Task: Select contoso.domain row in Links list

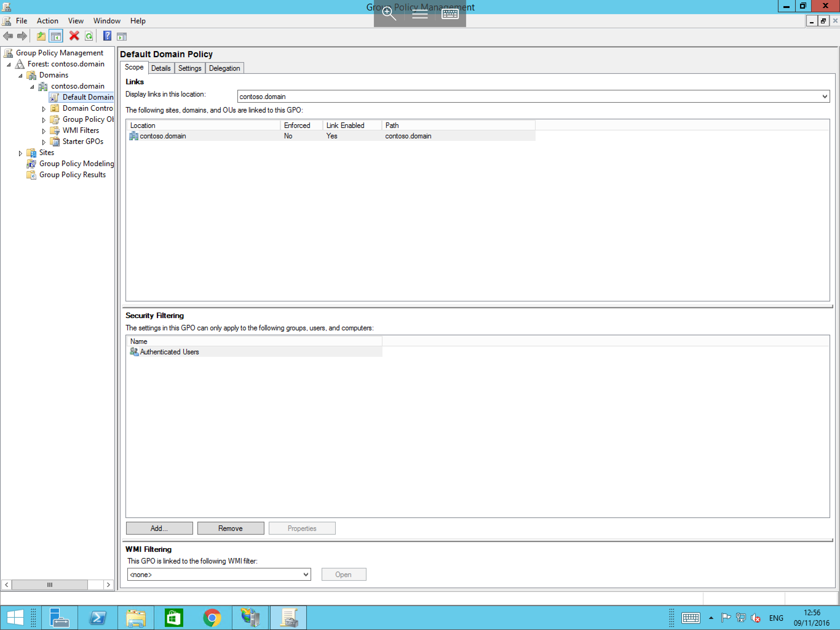Action: click(x=331, y=136)
